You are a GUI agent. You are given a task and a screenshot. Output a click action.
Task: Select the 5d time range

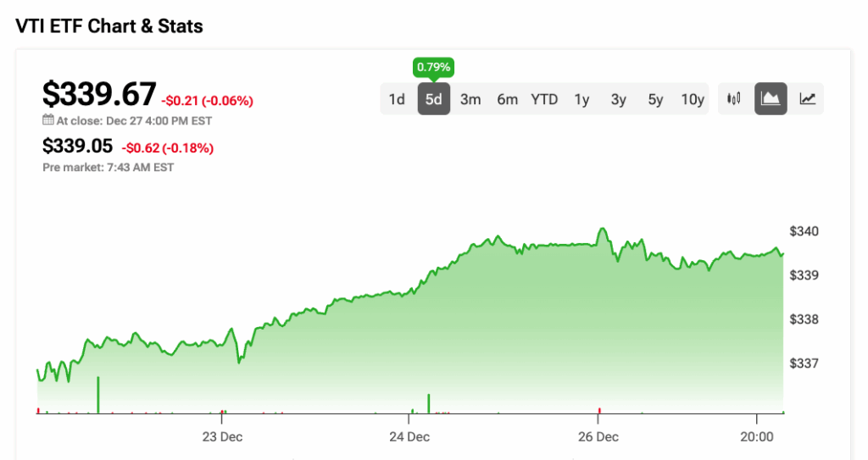coord(433,99)
